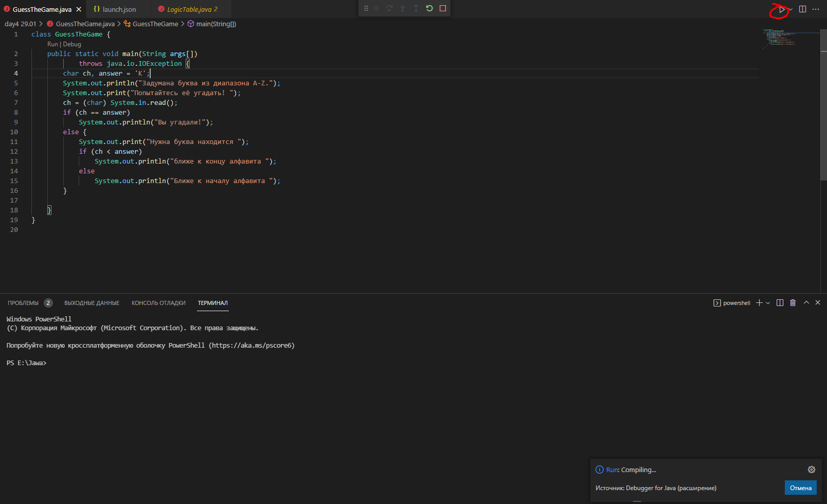The image size is (827, 504).
Task: Click the PS E:\Jawa> terminal prompt
Action: 27,363
